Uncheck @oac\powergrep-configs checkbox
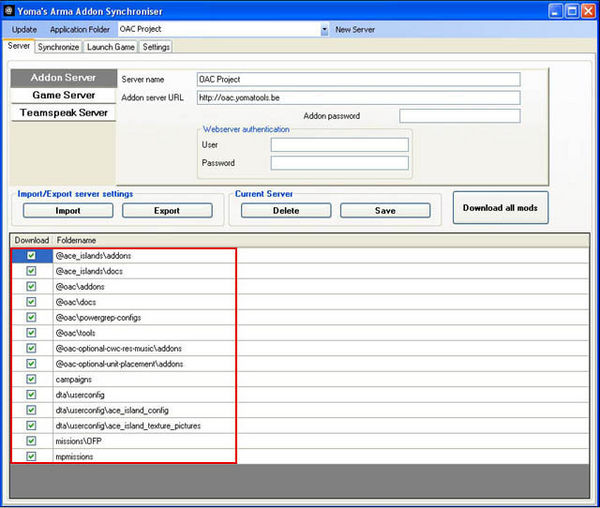The width and height of the screenshot is (600, 508). coord(31,318)
